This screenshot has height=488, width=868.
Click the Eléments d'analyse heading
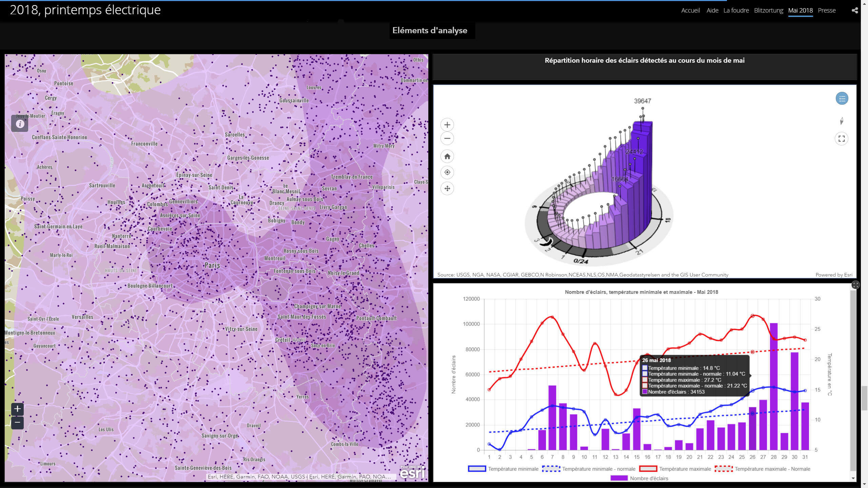(430, 30)
